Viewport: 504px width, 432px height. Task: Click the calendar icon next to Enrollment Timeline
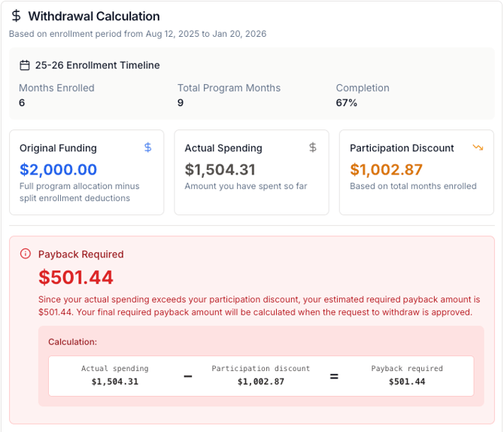[x=25, y=65]
